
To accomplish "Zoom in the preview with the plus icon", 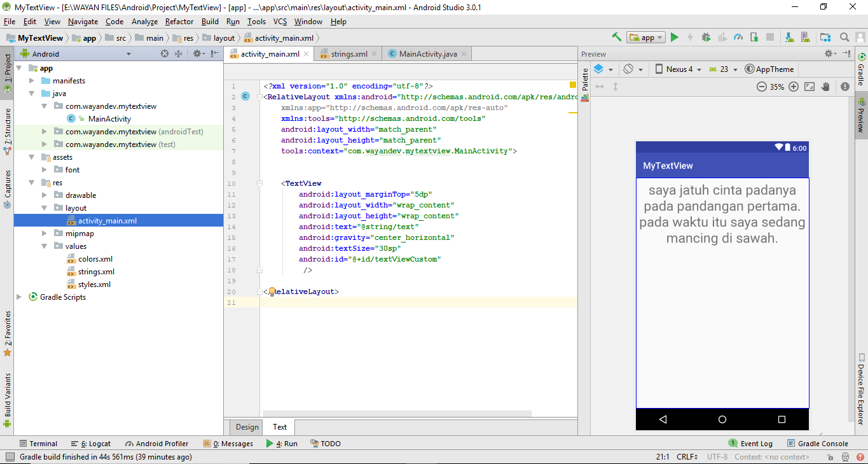I will pyautogui.click(x=794, y=87).
